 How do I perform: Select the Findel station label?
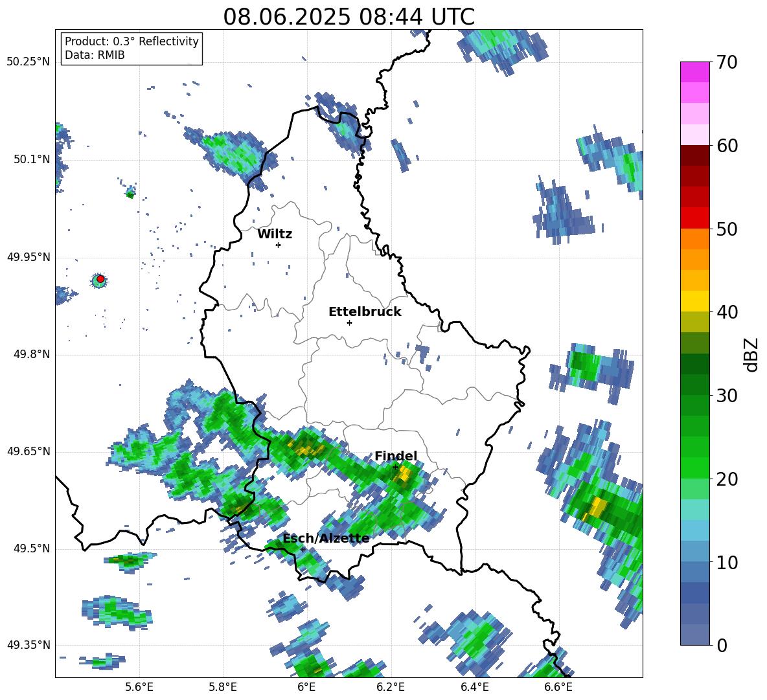(396, 456)
